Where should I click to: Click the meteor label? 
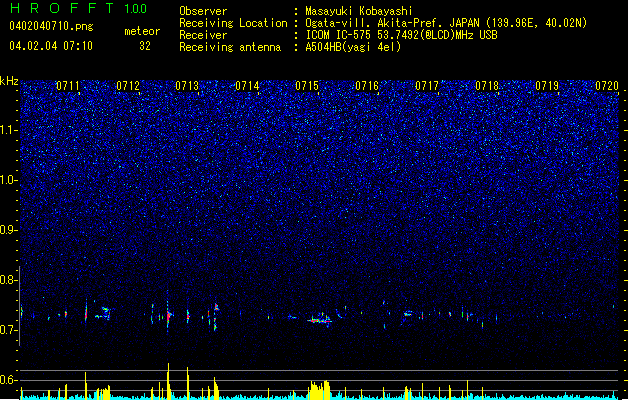coord(142,31)
